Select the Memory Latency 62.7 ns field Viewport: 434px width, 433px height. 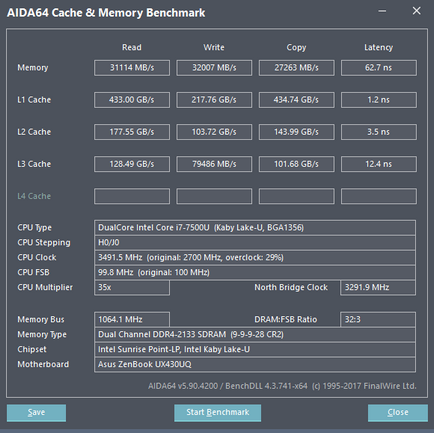(x=379, y=68)
